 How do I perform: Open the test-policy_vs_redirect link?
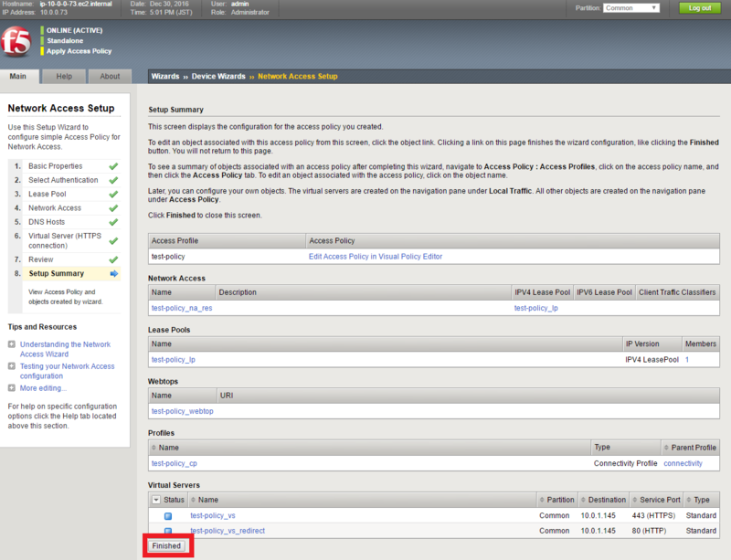coord(228,531)
